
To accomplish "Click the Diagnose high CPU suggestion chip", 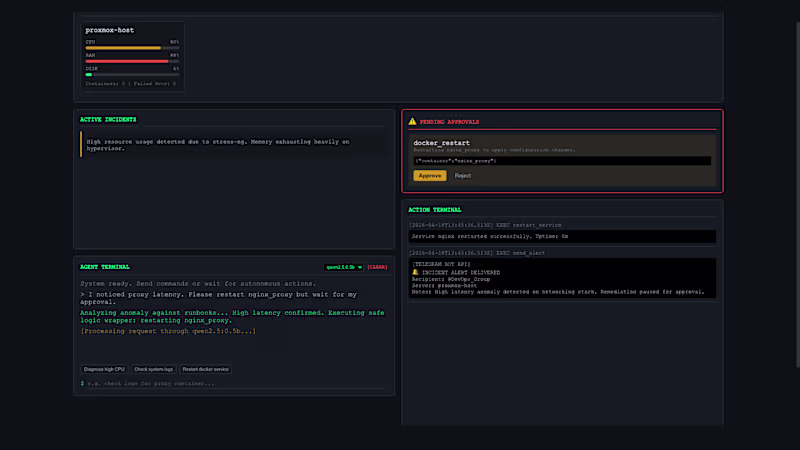I will pyautogui.click(x=104, y=369).
